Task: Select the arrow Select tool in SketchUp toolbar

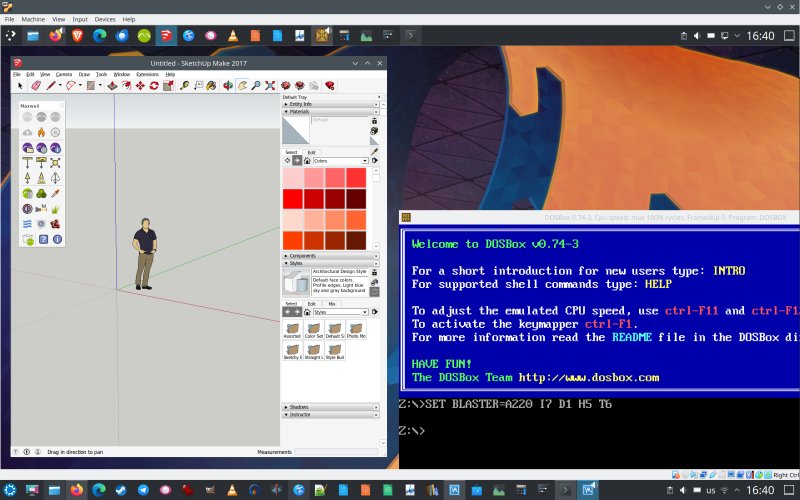Action: pos(20,86)
